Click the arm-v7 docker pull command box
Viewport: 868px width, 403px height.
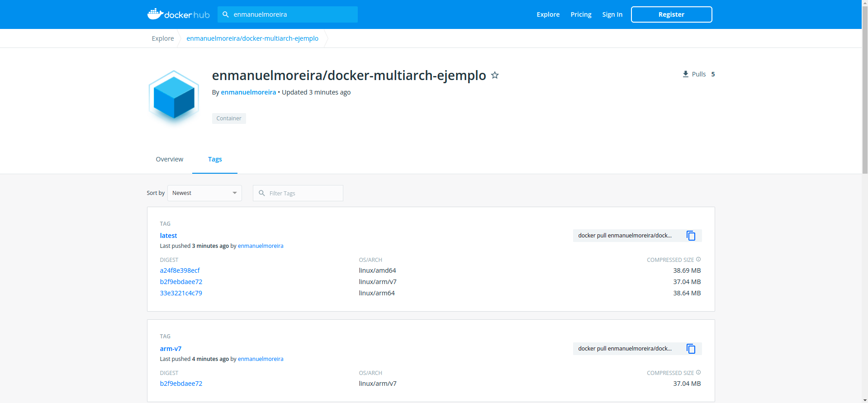point(637,349)
